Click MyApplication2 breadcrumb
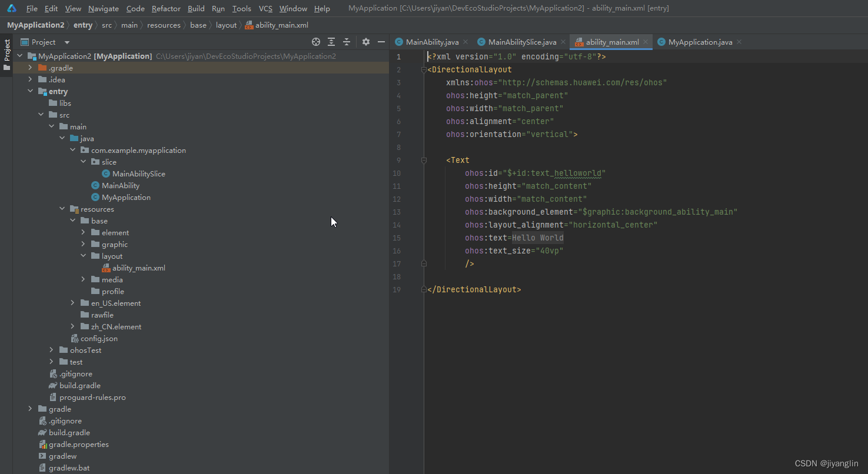Screen dimensions: 868x474 (x=35, y=25)
